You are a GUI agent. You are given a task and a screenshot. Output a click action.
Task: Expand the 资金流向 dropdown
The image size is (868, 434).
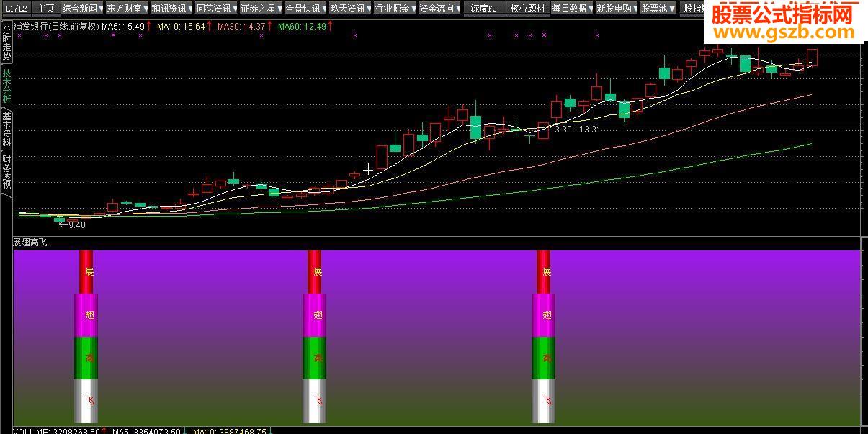439,8
